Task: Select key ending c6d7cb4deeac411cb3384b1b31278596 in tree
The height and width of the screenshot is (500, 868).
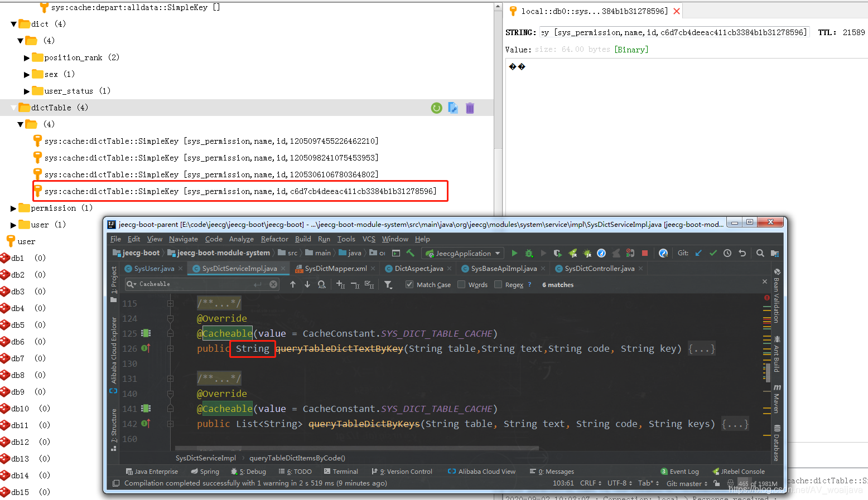Action: (240, 192)
